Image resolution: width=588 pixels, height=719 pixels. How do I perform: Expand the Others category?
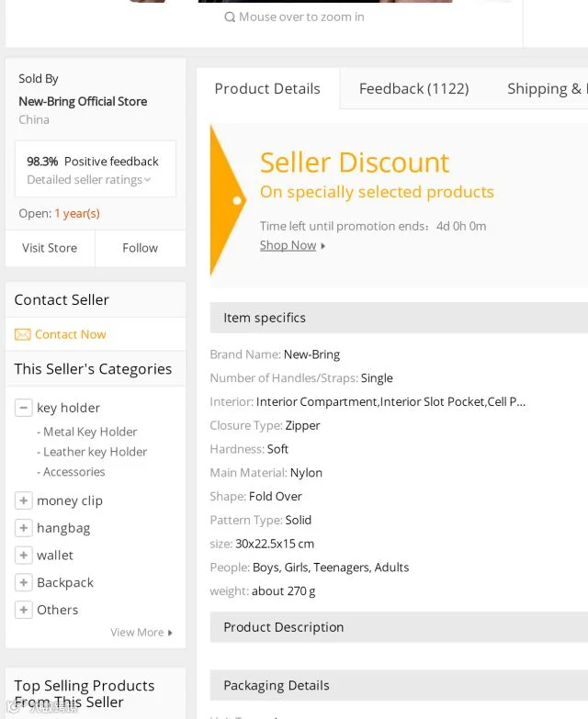pos(23,610)
